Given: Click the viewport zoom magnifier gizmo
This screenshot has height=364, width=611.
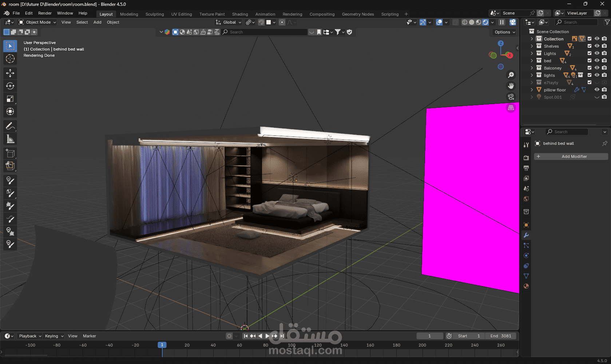Looking at the screenshot, I should pos(511,75).
